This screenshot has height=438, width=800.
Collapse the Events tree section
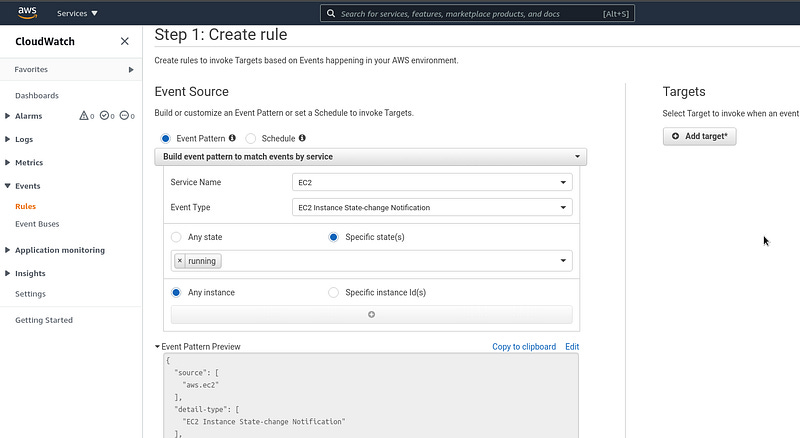tap(7, 186)
